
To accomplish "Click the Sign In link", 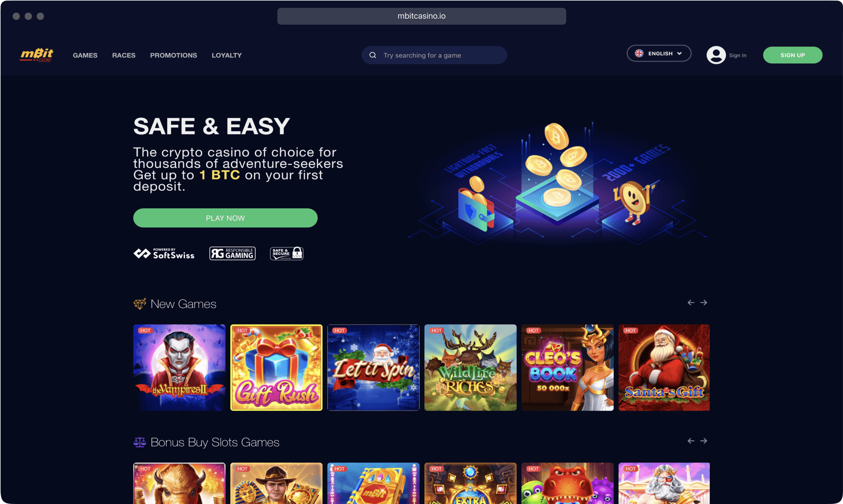I will (737, 55).
